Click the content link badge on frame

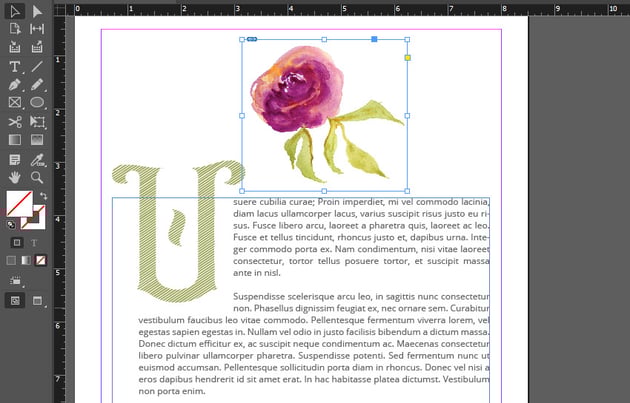pyautogui.click(x=252, y=39)
